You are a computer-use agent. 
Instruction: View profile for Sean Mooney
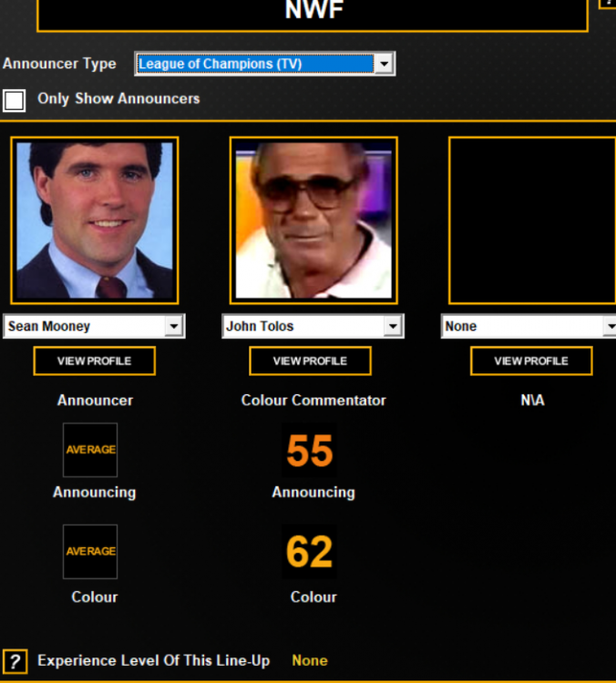[x=94, y=361]
